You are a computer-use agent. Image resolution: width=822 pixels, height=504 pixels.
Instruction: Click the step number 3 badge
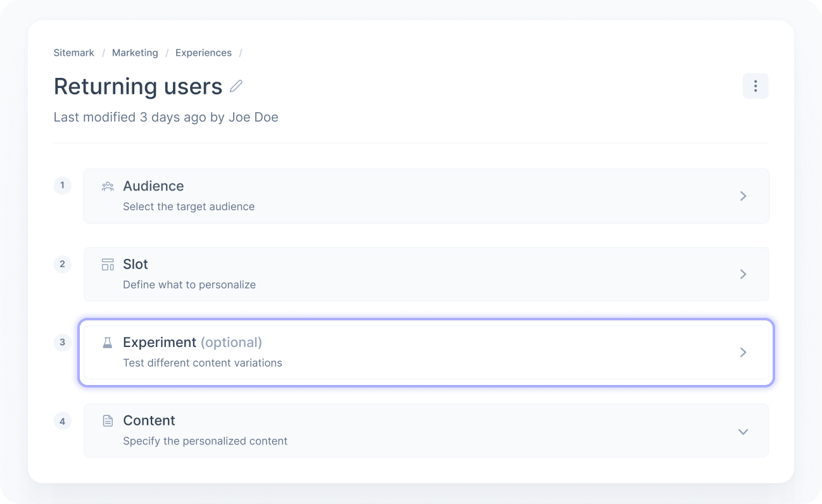click(x=62, y=342)
